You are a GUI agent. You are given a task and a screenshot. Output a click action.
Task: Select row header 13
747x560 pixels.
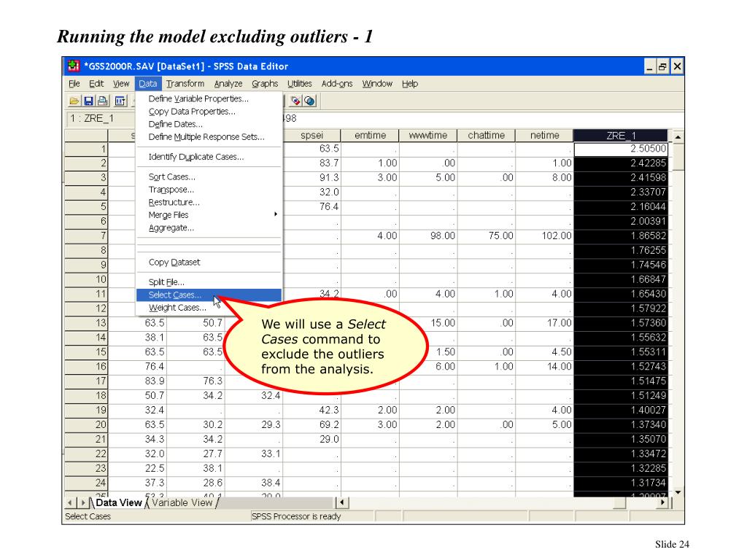click(86, 323)
